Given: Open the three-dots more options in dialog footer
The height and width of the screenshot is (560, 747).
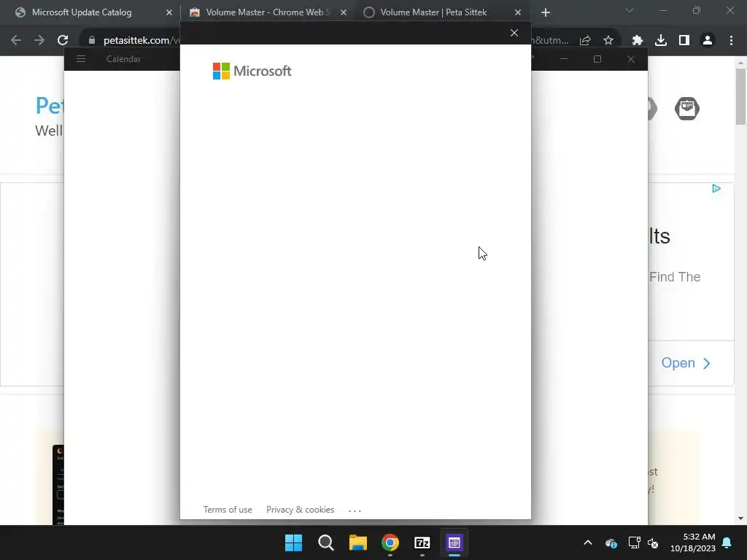Looking at the screenshot, I should pos(355,510).
